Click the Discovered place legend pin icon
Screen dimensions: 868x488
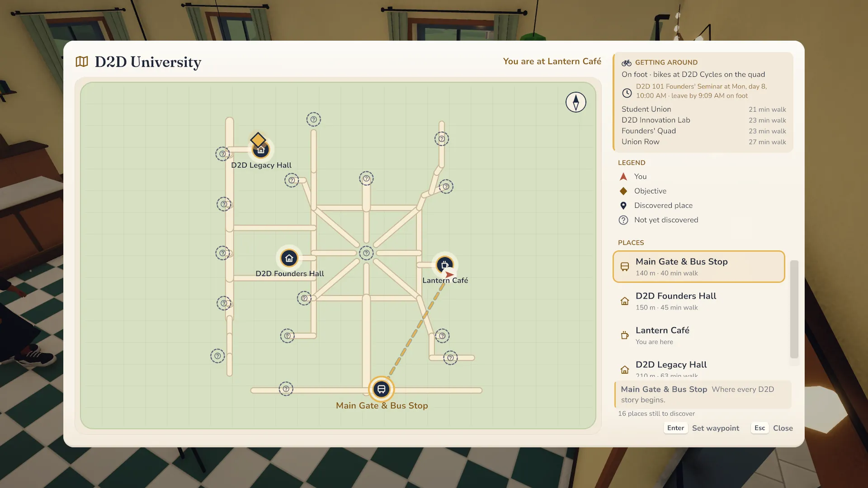623,206
